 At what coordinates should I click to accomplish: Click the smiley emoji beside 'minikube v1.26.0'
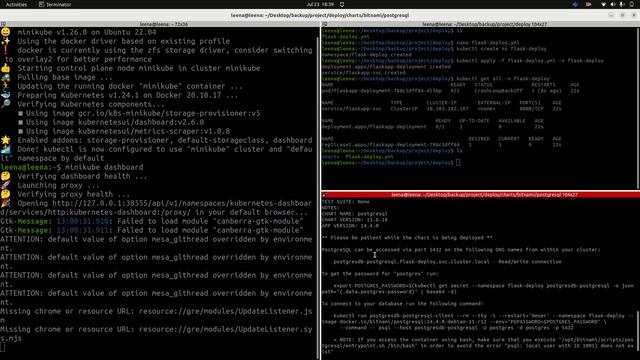[5, 32]
